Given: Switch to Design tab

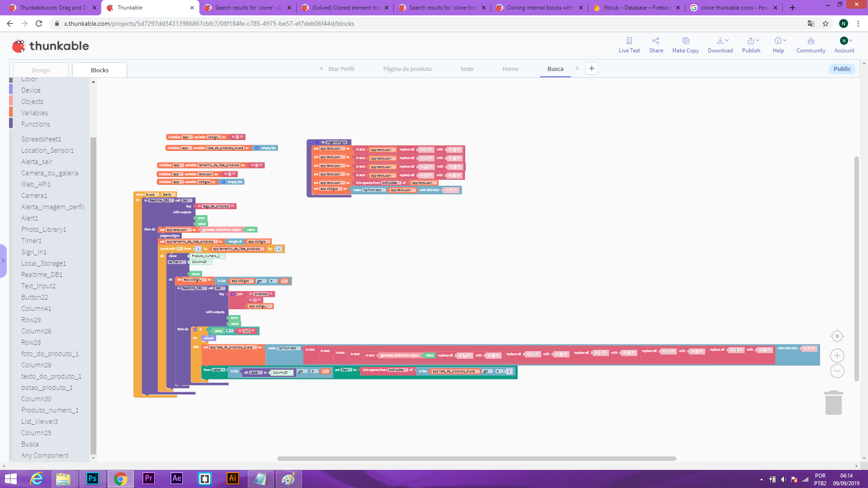Looking at the screenshot, I should coord(41,70).
